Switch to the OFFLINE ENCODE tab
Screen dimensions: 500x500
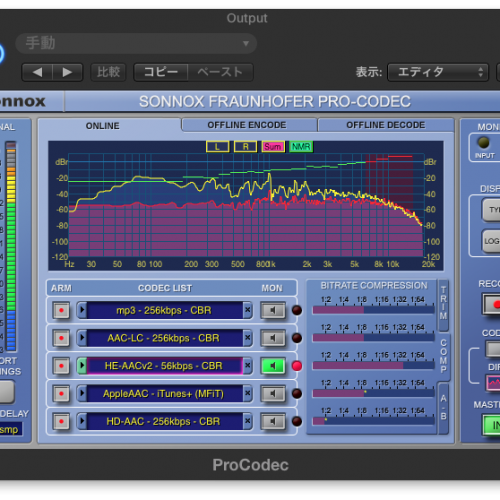(249, 125)
